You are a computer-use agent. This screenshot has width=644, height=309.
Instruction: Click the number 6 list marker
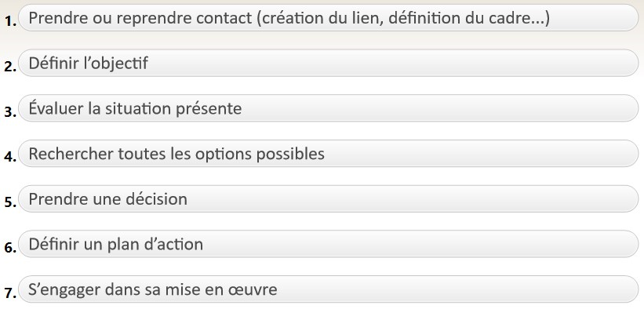click(x=10, y=248)
